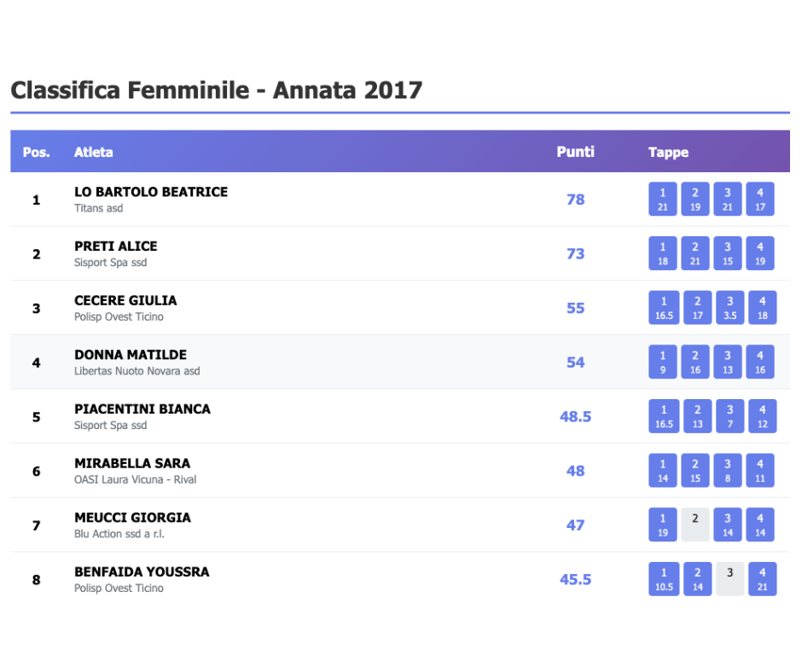Click the Pos. column header
This screenshot has width=802, height=672.
pos(36,153)
